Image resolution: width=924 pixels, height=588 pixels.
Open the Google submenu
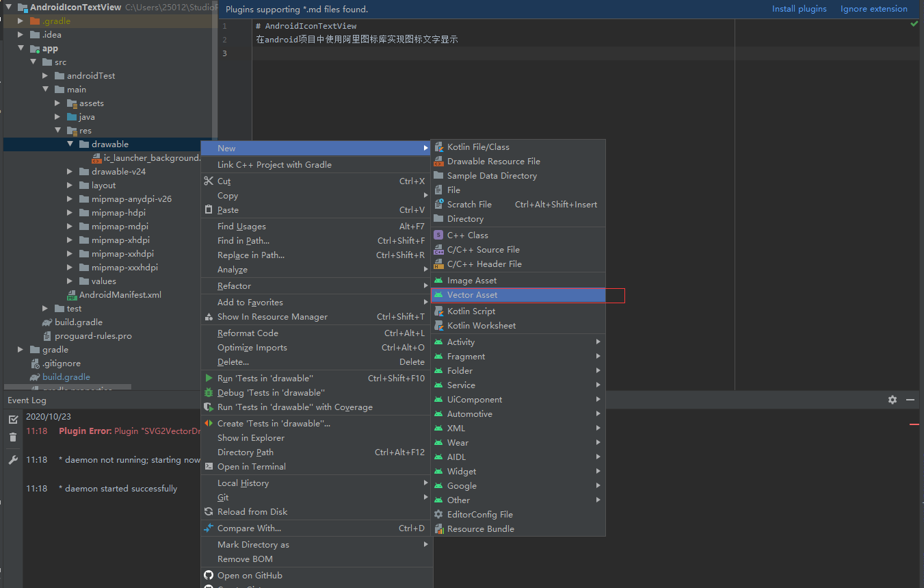point(518,486)
